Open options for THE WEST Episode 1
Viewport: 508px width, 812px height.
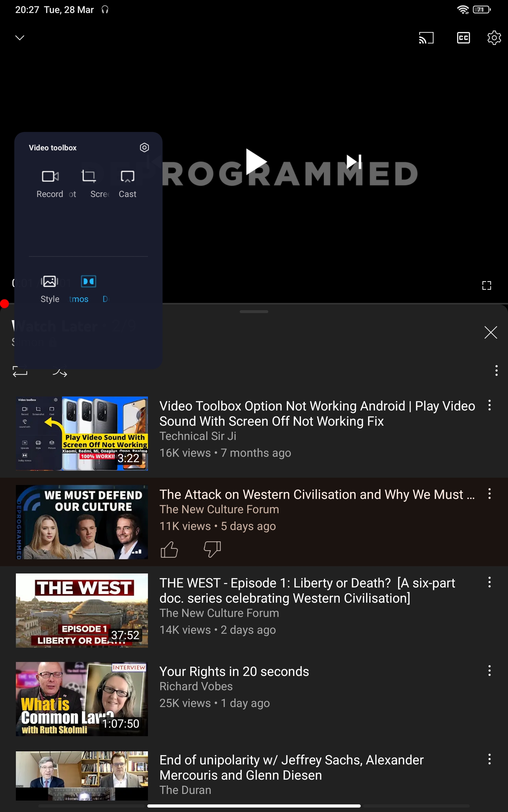[490, 582]
